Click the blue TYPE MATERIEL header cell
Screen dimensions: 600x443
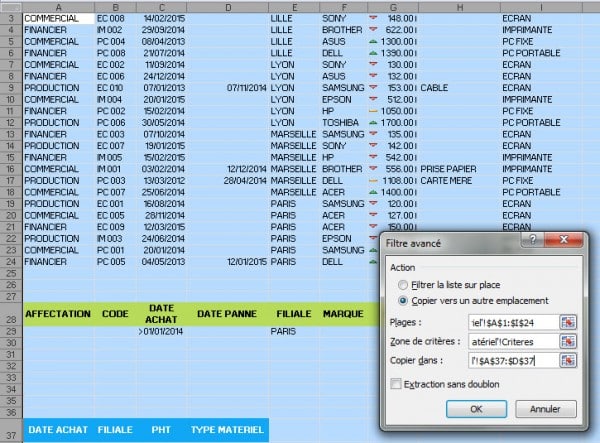(x=228, y=430)
